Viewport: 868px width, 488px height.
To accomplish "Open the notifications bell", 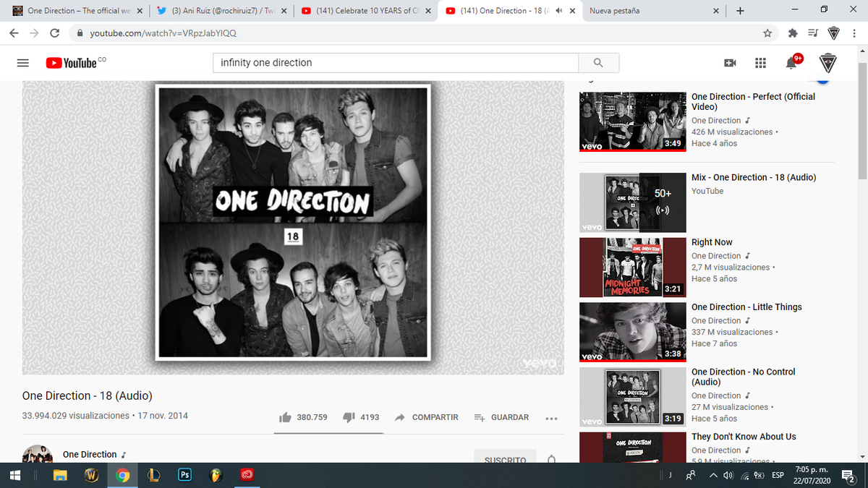I will click(x=792, y=63).
